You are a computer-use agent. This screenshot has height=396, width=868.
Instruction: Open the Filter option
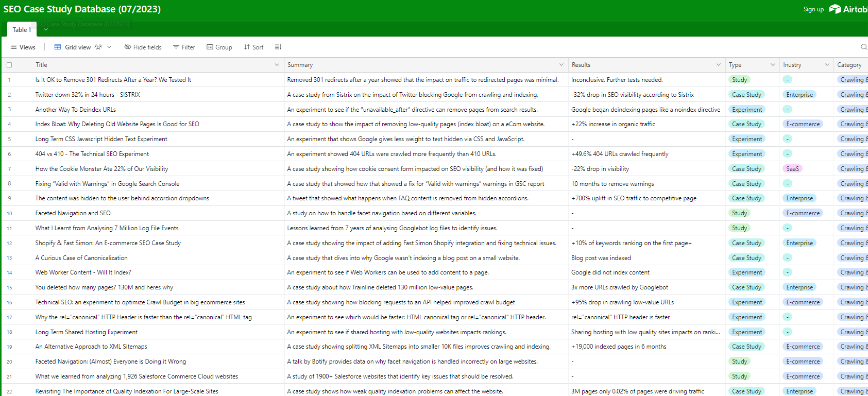pyautogui.click(x=184, y=47)
